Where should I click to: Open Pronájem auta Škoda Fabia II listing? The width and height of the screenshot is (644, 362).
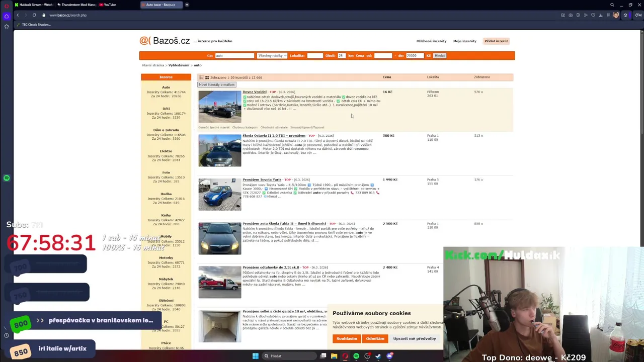coord(284,223)
